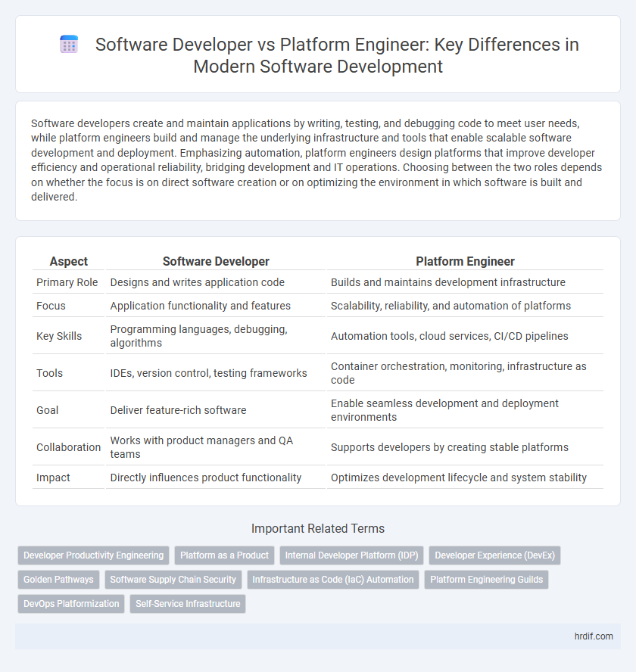Click the Aspect column header
This screenshot has height=672, width=636.
pos(69,261)
